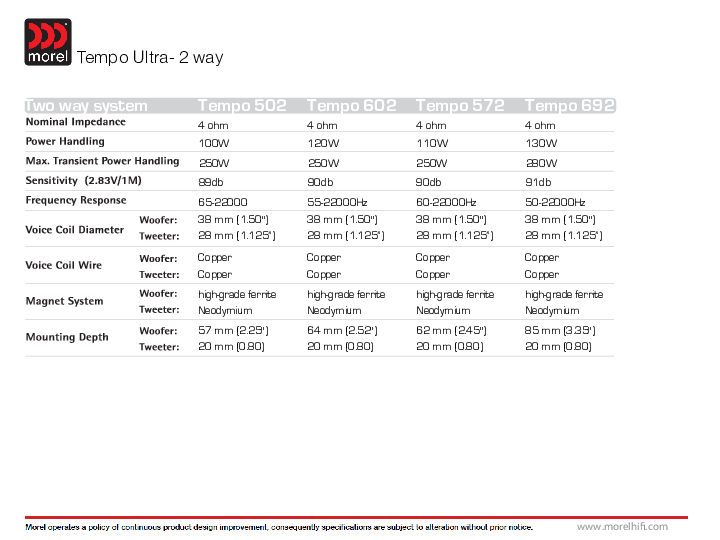
Task: Select Tempo 502 nominal impedance '4 ohm'
Action: pos(213,125)
